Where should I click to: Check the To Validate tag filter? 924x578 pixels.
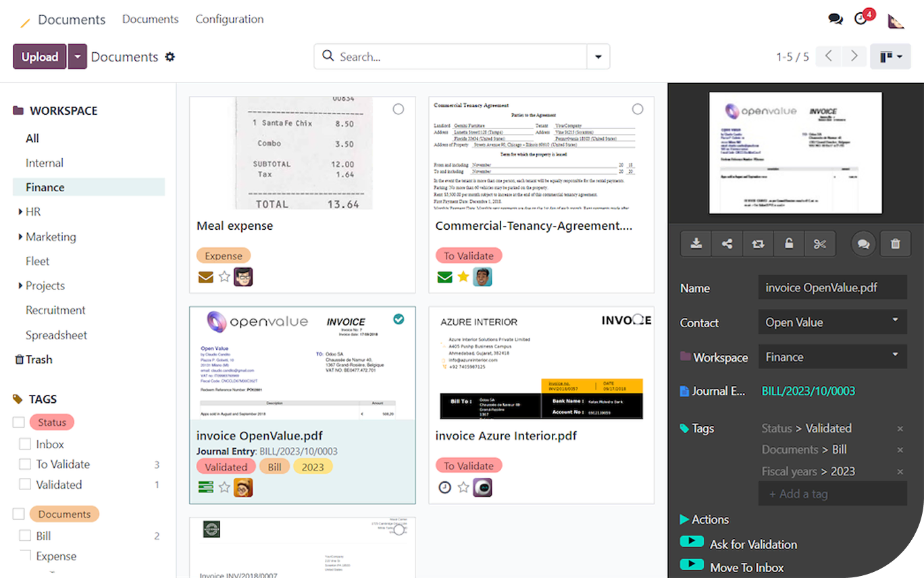[25, 464]
